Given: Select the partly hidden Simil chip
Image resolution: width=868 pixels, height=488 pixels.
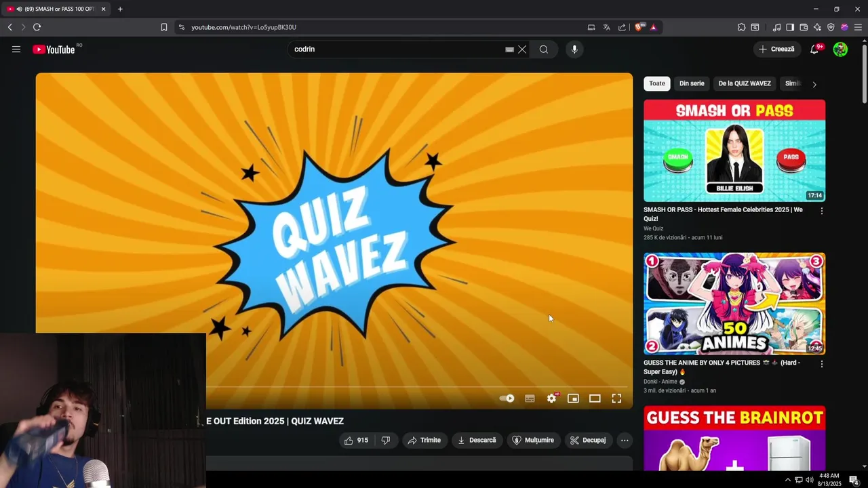Looking at the screenshot, I should click(x=792, y=83).
